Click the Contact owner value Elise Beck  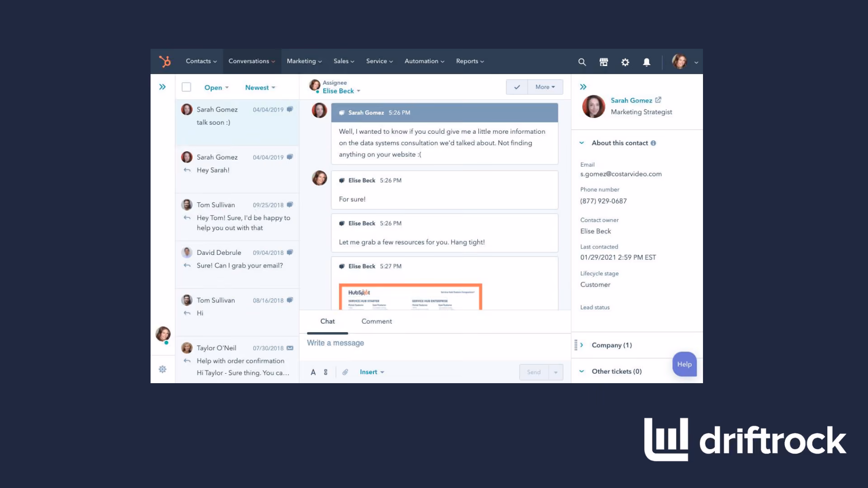pyautogui.click(x=595, y=231)
